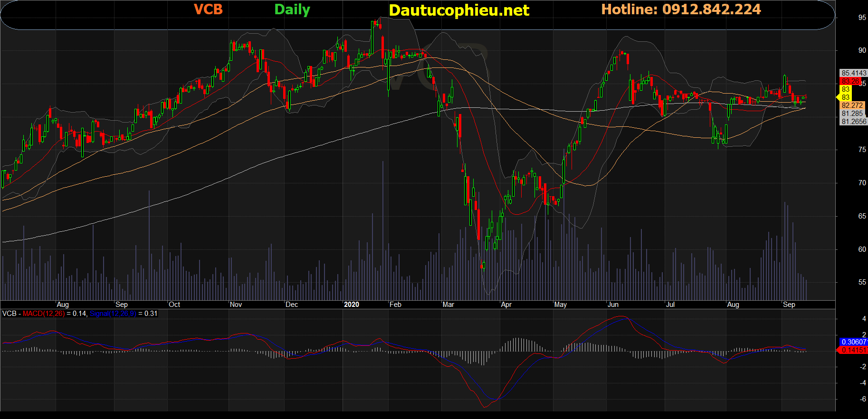Image resolution: width=868 pixels, height=419 pixels.
Task: Select the 2020 marker on the time axis
Action: [352, 305]
